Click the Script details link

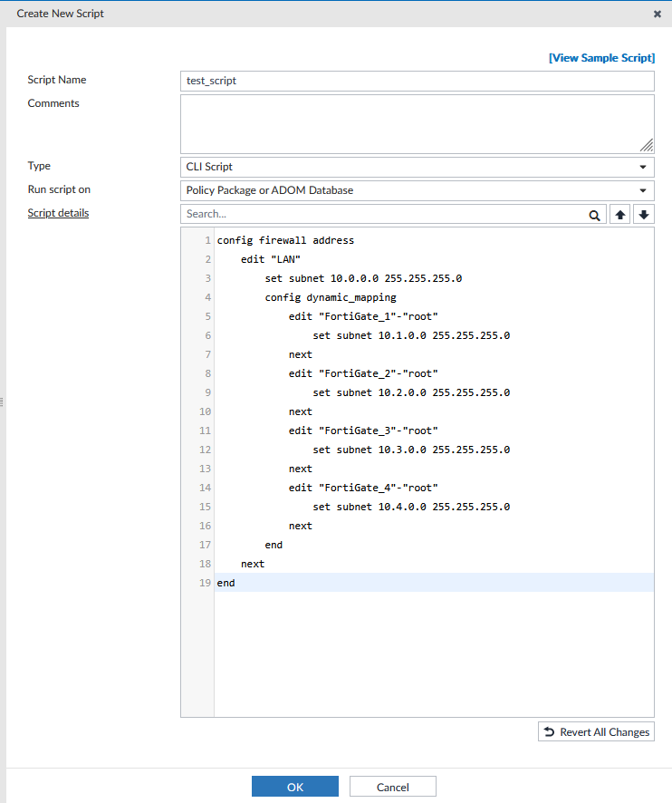(58, 212)
